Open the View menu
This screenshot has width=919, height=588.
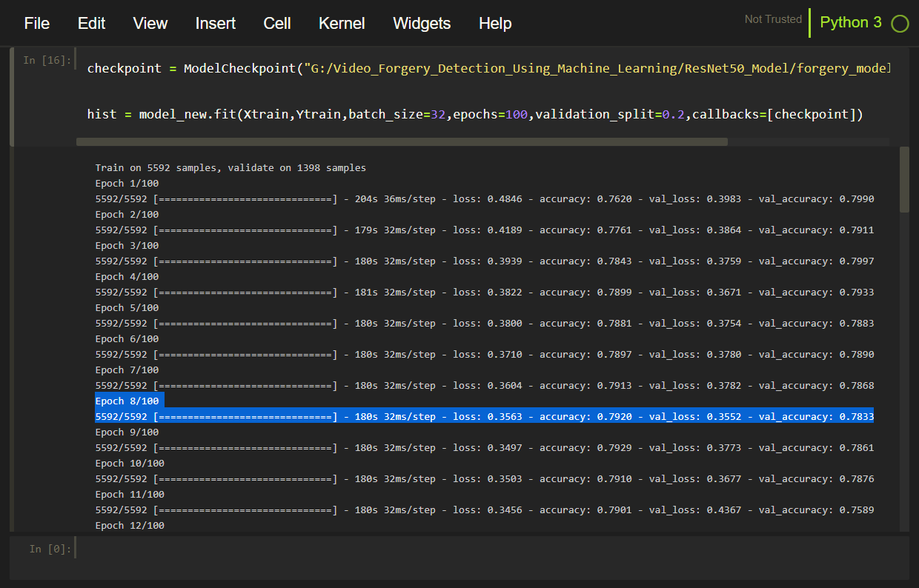tap(150, 24)
